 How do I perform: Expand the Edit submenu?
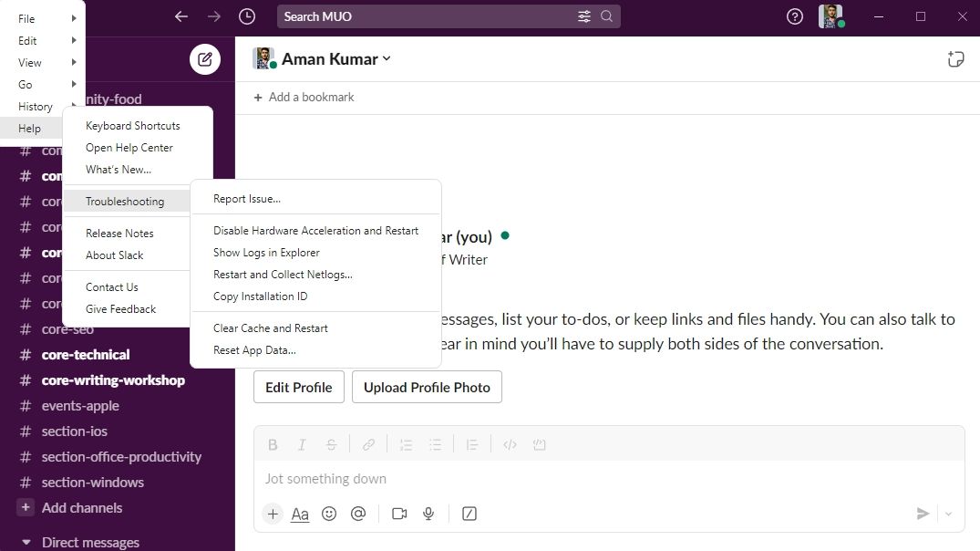(x=43, y=41)
